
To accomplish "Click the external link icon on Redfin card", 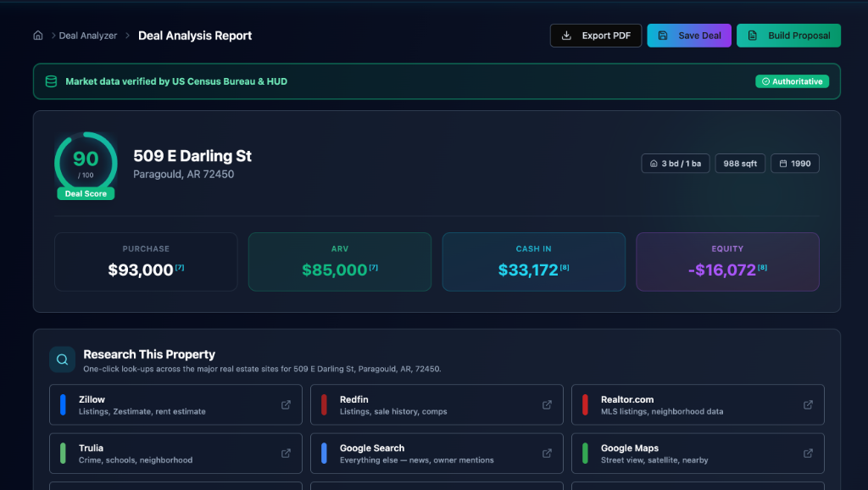I will [547, 404].
